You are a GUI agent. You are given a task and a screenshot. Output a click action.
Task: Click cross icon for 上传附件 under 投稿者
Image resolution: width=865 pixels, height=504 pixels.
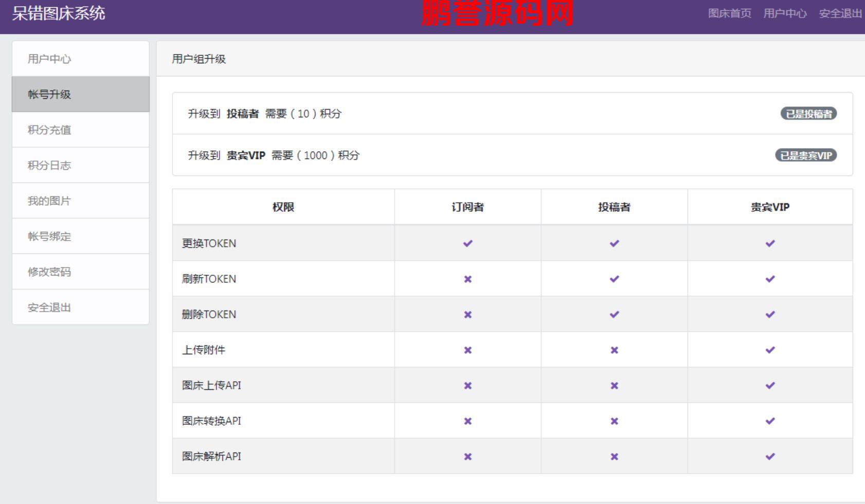(614, 350)
